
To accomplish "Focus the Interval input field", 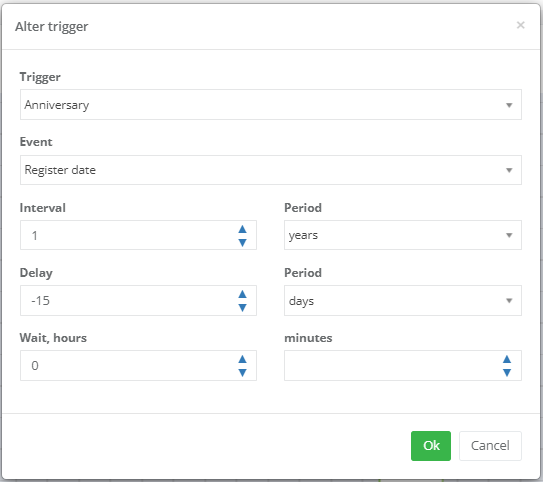I will click(x=128, y=235).
